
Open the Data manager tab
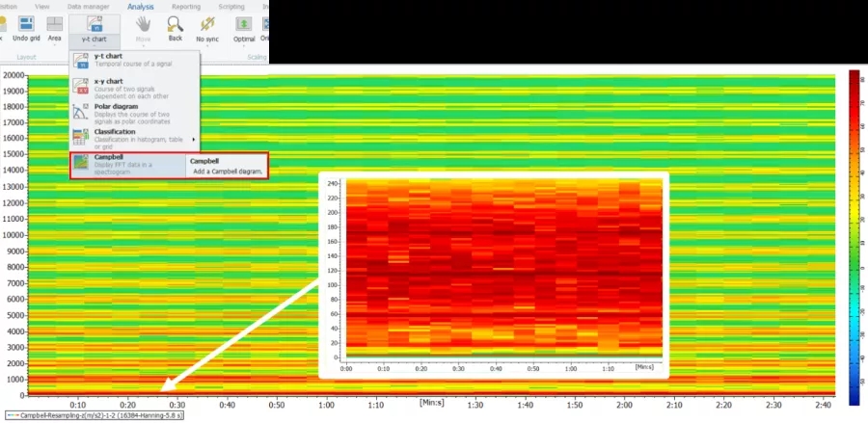(88, 7)
